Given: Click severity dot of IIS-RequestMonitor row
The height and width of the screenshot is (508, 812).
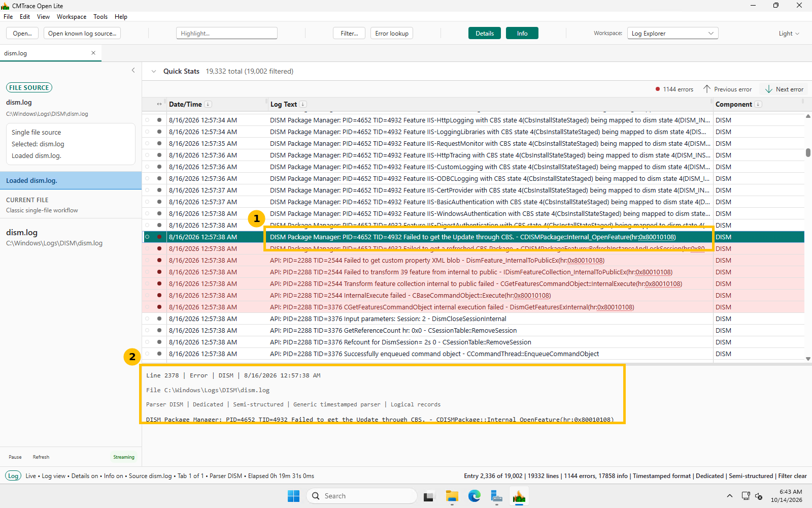Looking at the screenshot, I should point(159,143).
